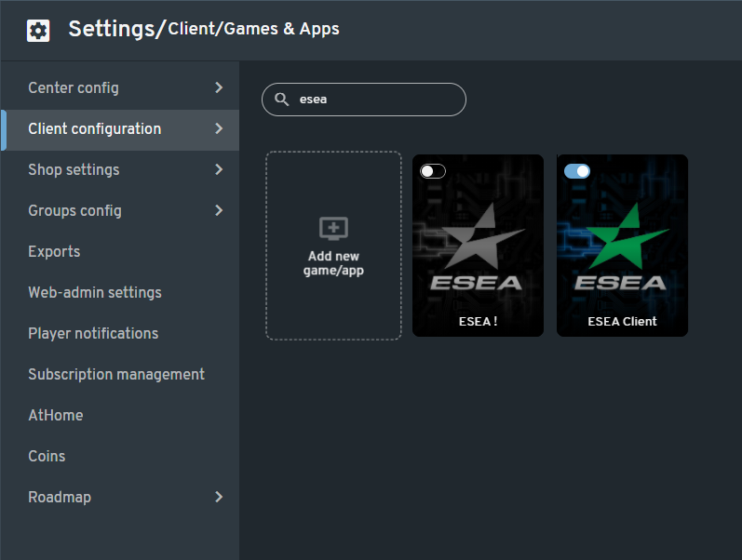Click the ESEA ! label text
This screenshot has width=742, height=560.
point(478,322)
